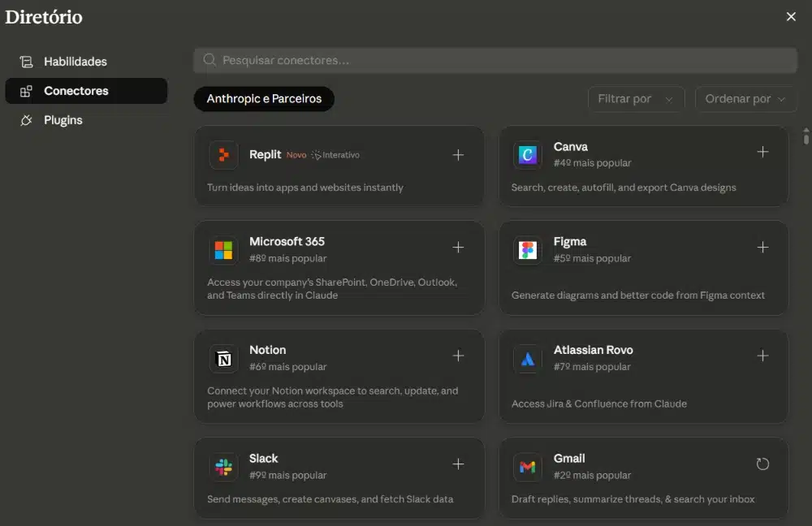812x526 pixels.
Task: Add the Slack connector with plus icon
Action: point(458,463)
